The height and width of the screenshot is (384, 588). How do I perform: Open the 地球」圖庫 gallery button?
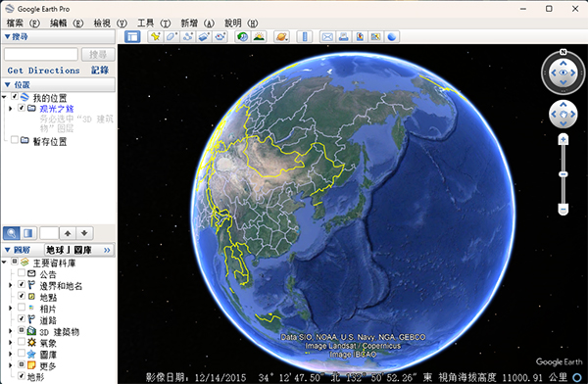pos(78,250)
